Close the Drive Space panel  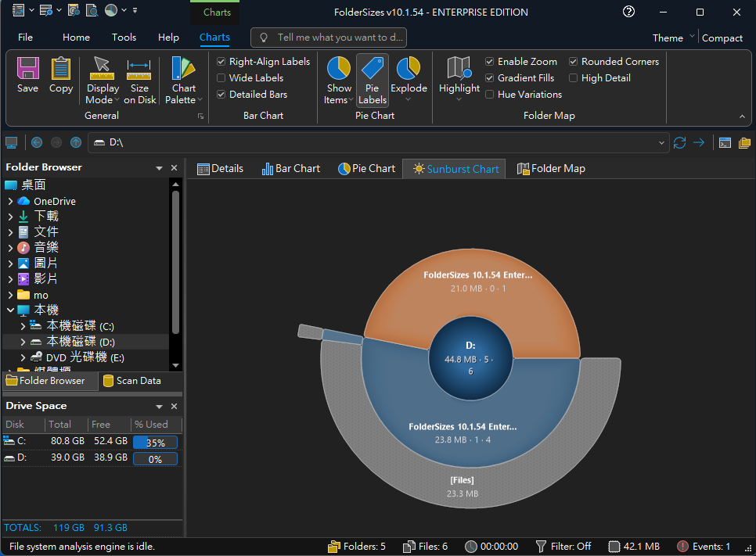pos(174,406)
